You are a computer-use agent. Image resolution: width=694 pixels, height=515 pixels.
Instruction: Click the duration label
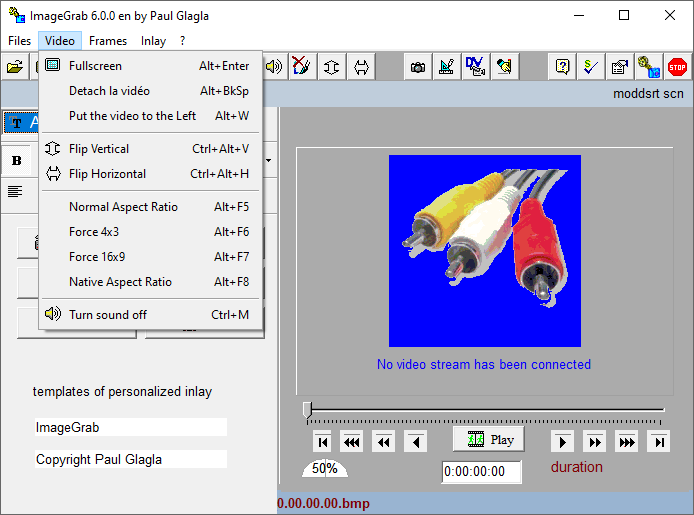point(576,467)
